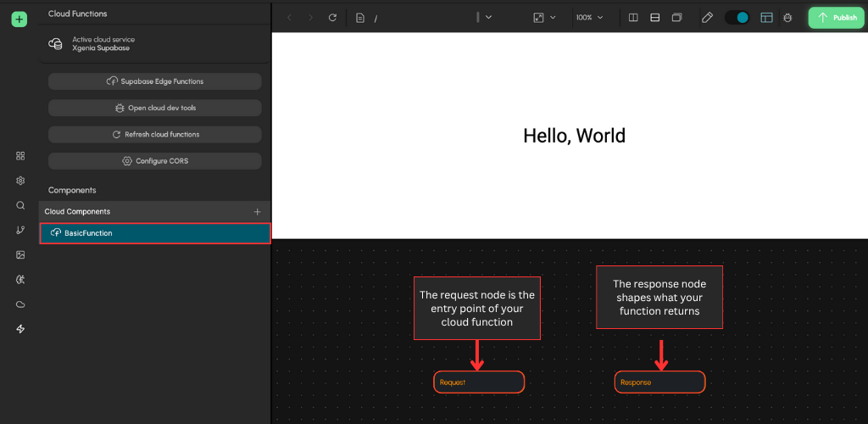The height and width of the screenshot is (424, 868).
Task: Open the debug bug icon in the toolbar
Action: (788, 17)
